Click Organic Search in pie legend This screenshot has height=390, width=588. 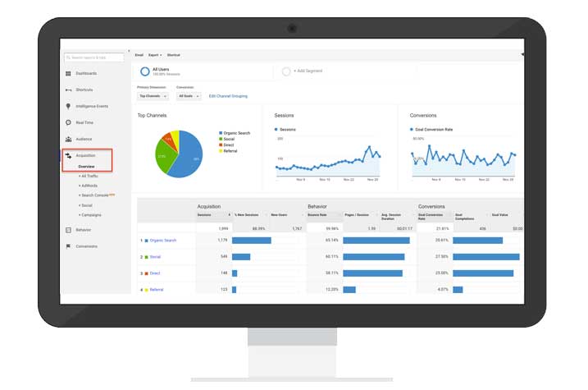click(237, 133)
